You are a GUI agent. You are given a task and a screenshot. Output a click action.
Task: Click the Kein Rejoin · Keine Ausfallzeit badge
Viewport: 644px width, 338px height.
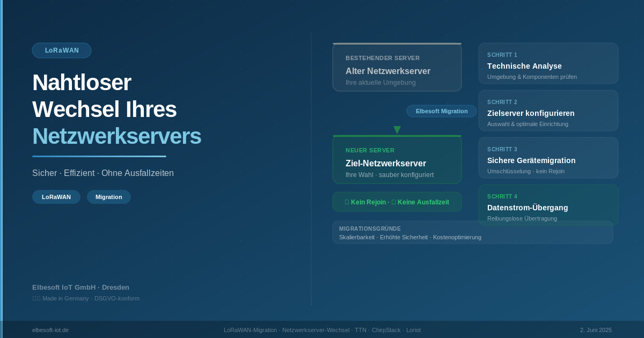point(397,202)
